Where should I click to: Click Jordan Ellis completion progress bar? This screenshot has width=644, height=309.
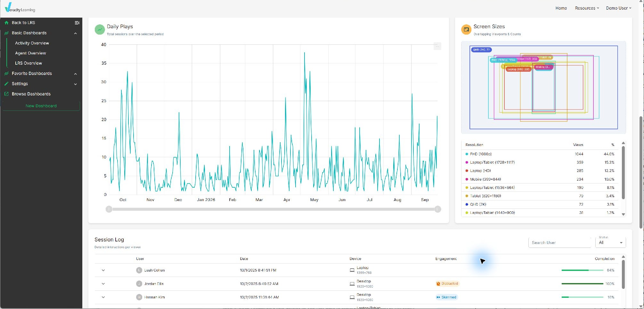[583, 284]
